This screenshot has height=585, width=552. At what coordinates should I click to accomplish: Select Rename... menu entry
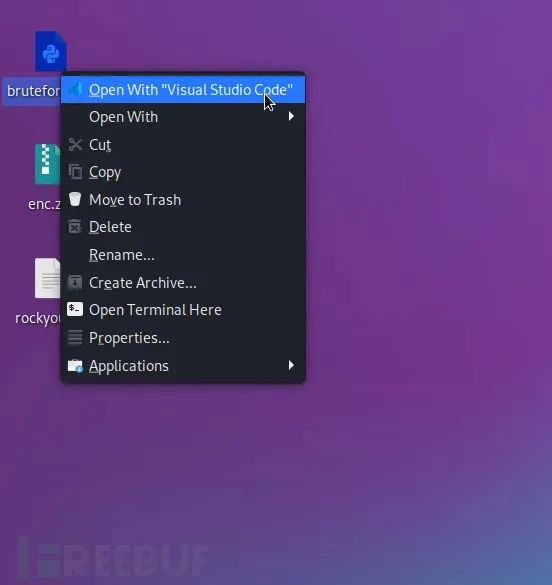(183, 255)
